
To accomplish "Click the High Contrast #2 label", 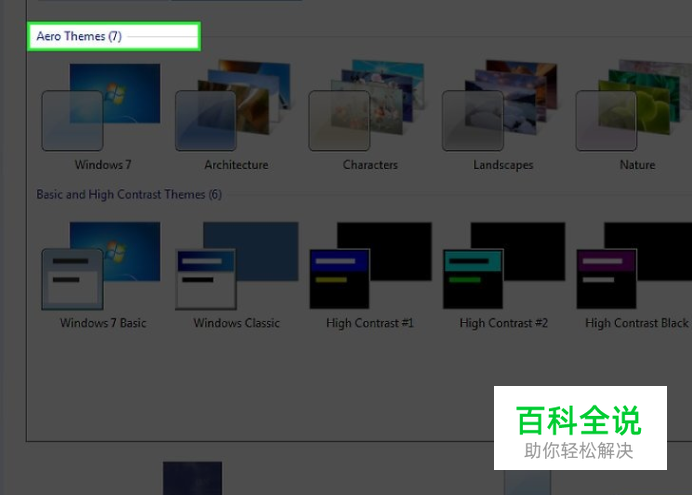I will (504, 323).
